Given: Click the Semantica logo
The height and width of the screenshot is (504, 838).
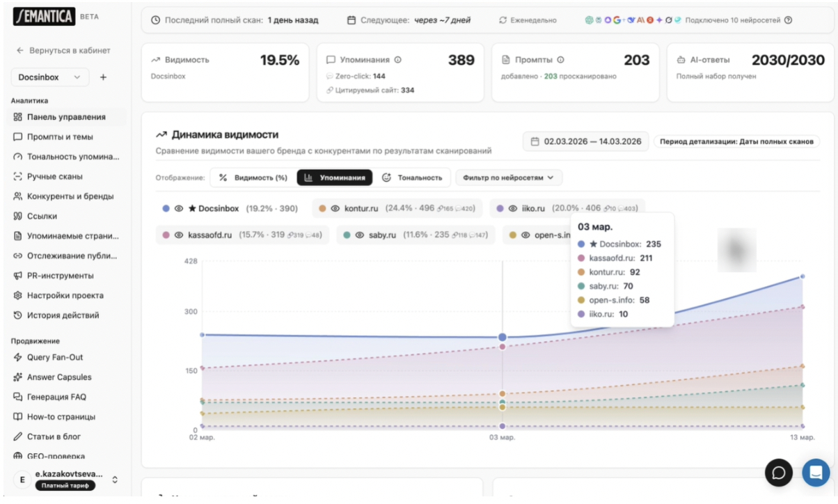Looking at the screenshot, I should (44, 17).
